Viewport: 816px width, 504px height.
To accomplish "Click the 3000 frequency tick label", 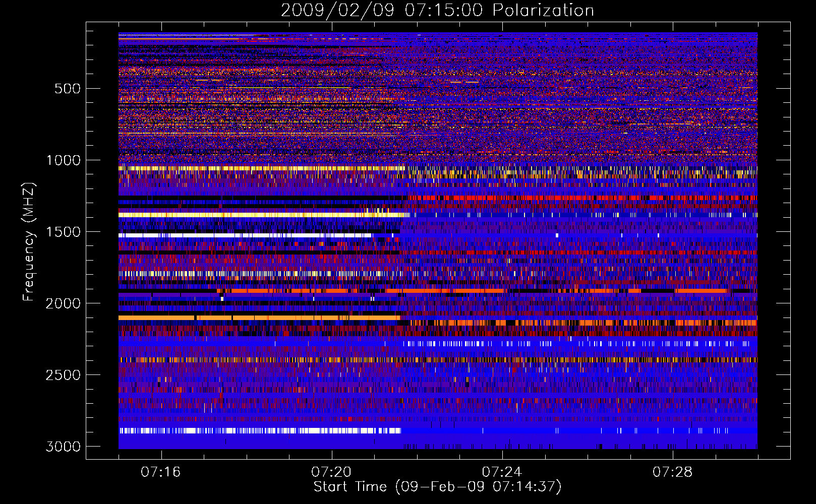I will [63, 447].
